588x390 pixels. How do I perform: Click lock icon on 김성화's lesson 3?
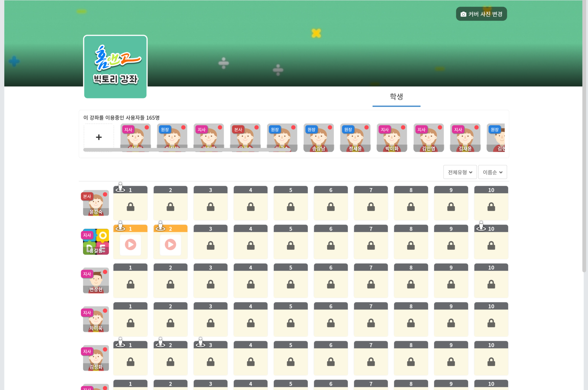pyautogui.click(x=211, y=362)
